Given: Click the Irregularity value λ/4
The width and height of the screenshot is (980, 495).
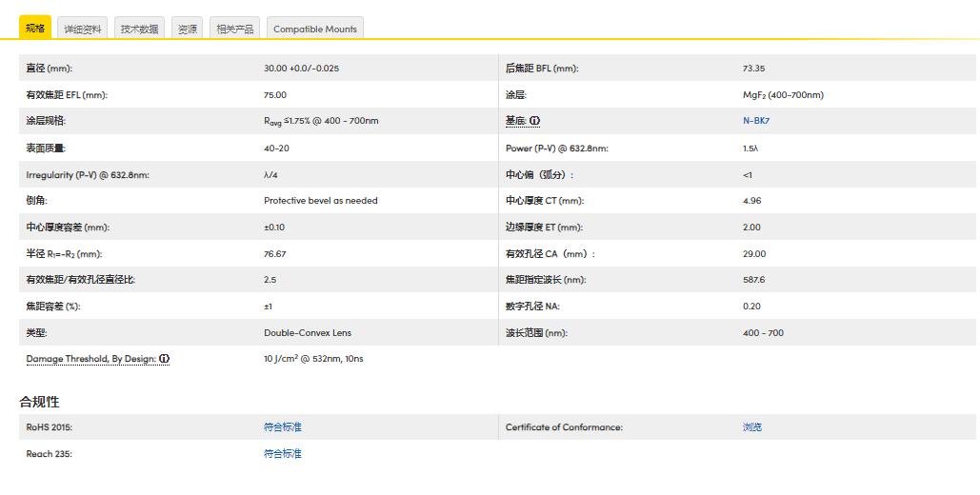Looking at the screenshot, I should 270,174.
